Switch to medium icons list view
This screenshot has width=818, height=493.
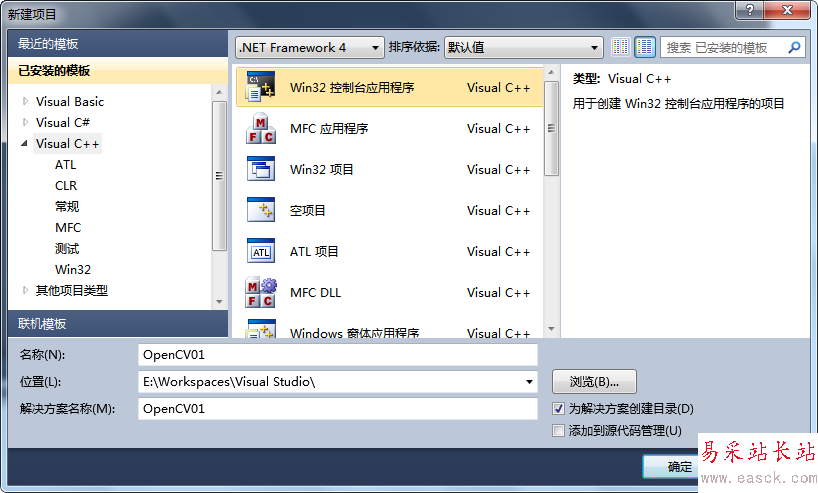(x=645, y=47)
